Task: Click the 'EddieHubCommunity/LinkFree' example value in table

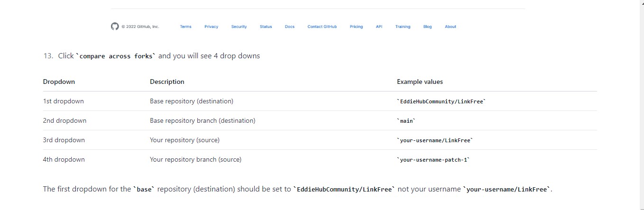Action: (442, 101)
